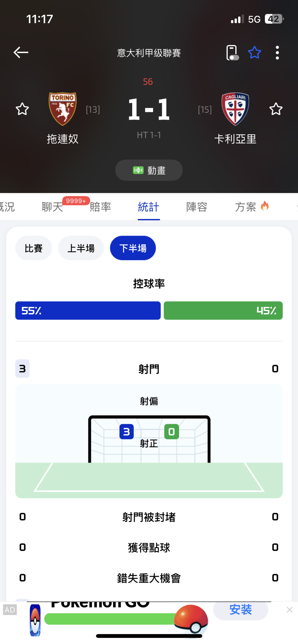Toggle the phone notification switch icon
Screen dimensions: 298x644
click(x=232, y=52)
